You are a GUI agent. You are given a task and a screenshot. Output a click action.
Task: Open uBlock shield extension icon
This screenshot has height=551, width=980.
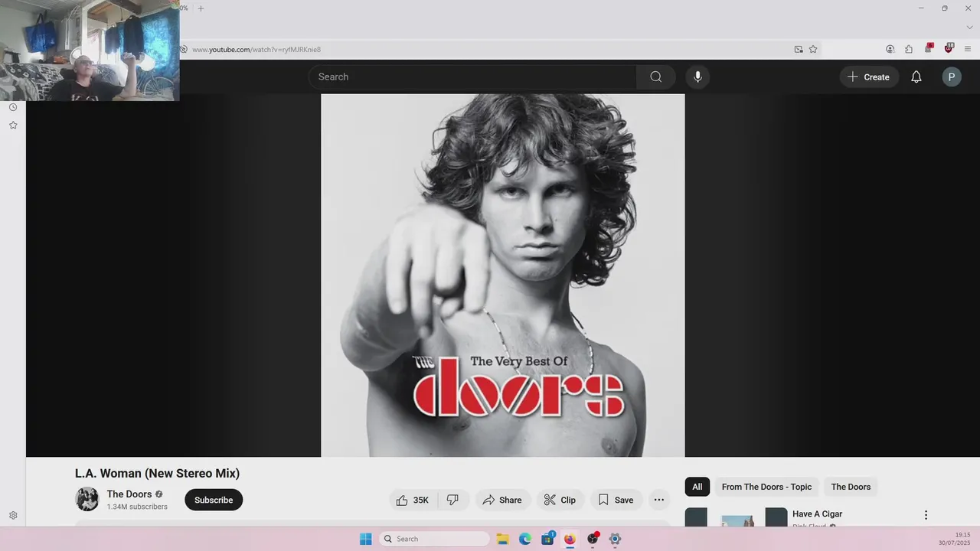pyautogui.click(x=949, y=48)
